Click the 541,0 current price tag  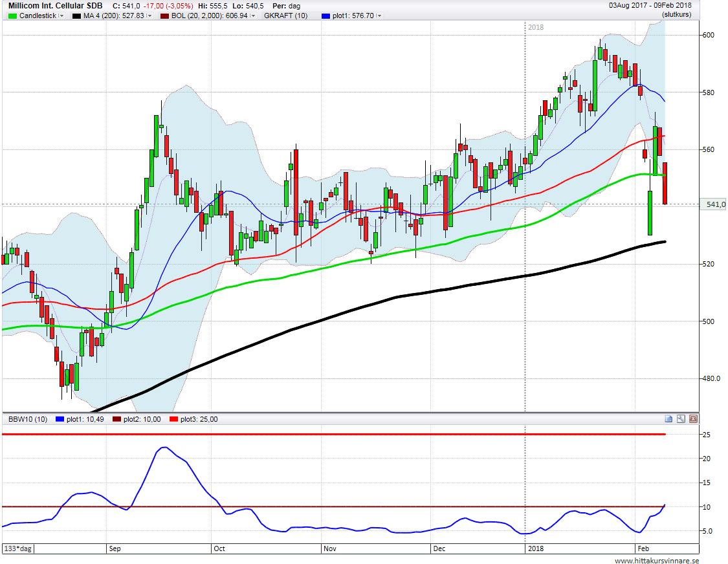(x=714, y=204)
